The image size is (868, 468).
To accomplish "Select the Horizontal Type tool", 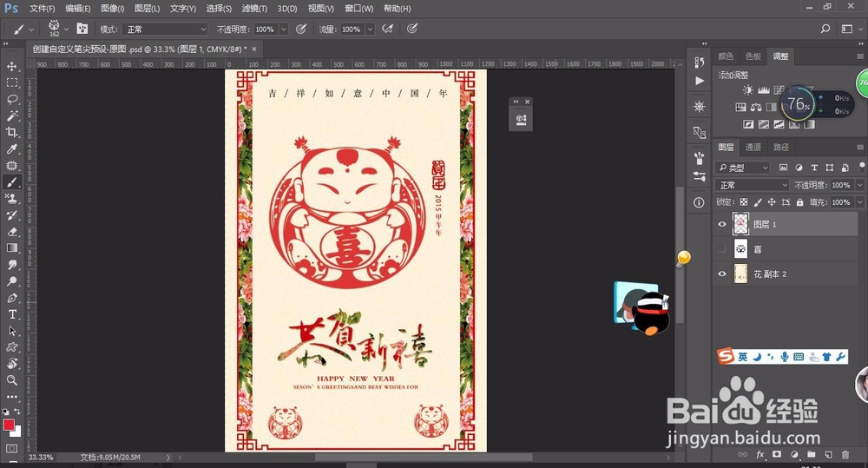I will tap(11, 314).
